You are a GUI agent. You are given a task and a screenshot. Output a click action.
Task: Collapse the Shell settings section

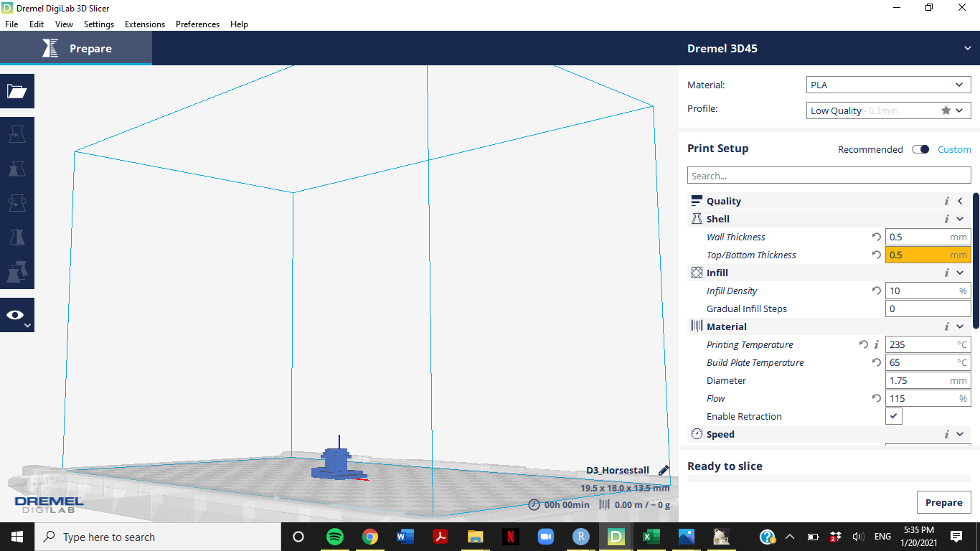point(960,219)
